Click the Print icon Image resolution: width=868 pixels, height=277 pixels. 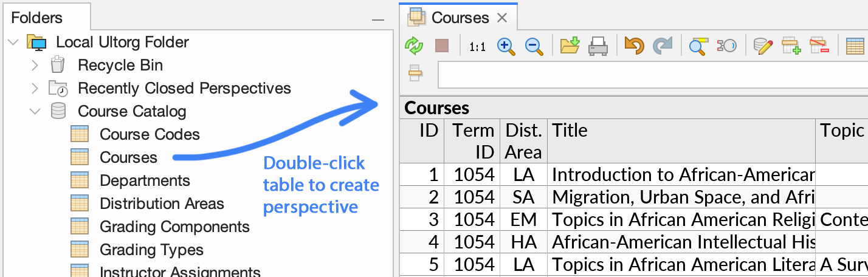(x=598, y=46)
